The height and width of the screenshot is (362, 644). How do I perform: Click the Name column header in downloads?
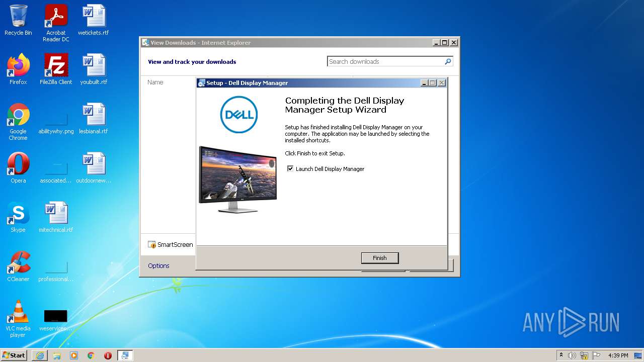pos(155,82)
